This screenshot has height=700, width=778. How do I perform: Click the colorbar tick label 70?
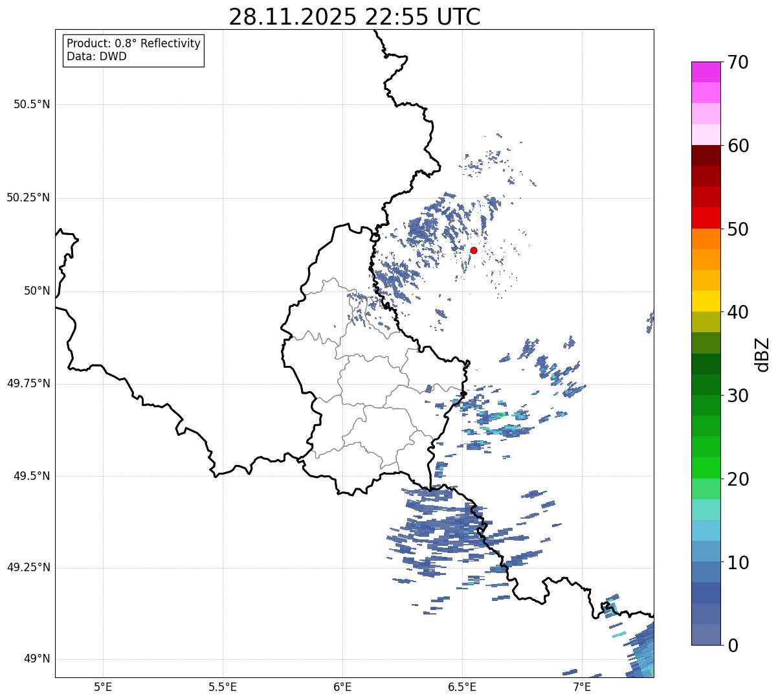[738, 62]
